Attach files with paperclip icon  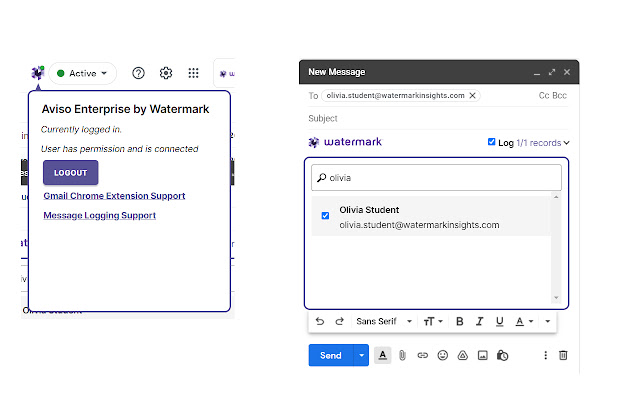click(x=402, y=356)
